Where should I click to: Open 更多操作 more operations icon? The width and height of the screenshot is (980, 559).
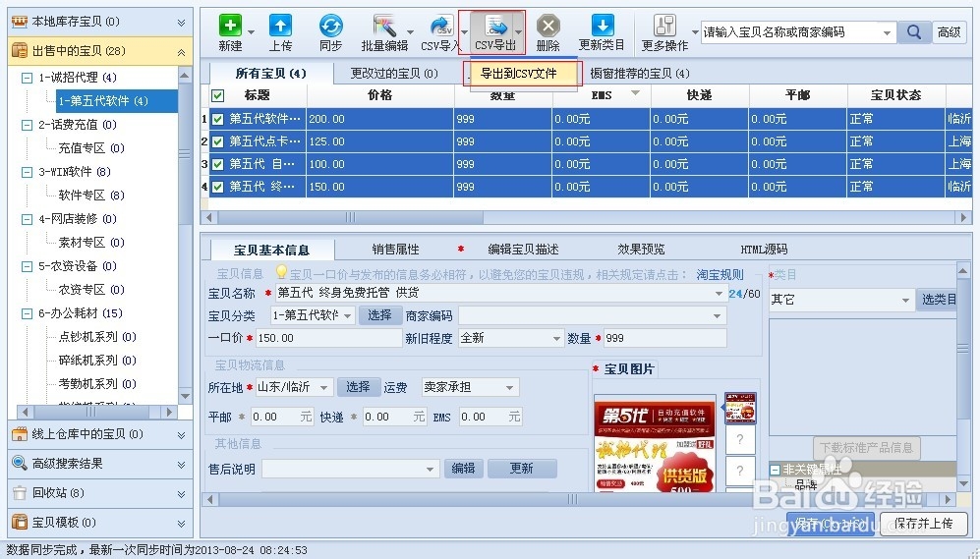tap(664, 26)
